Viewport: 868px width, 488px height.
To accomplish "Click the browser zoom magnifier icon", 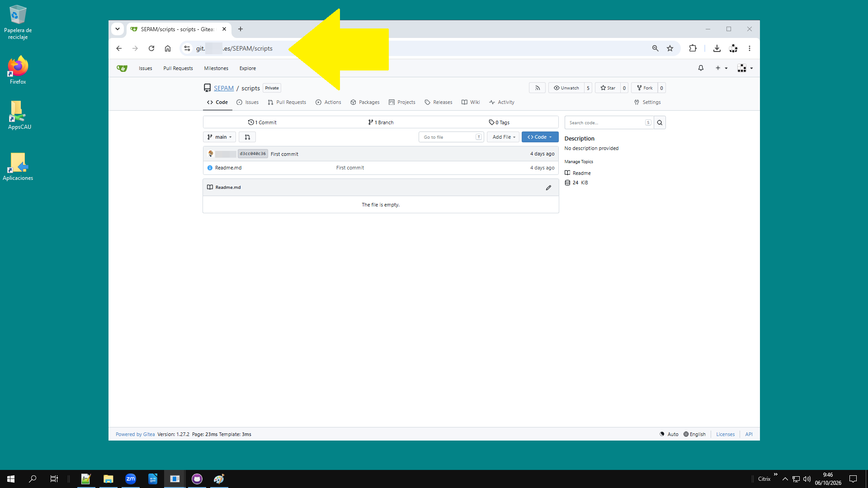I will tap(655, 48).
